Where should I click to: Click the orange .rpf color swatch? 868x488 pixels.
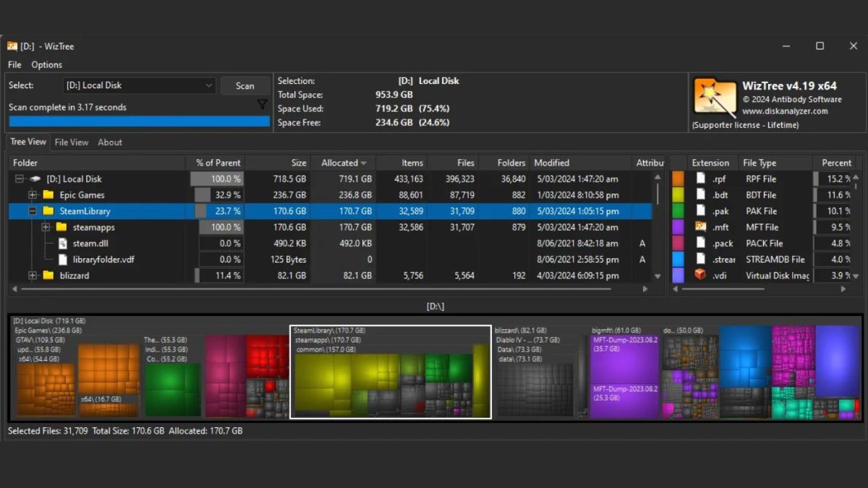[x=678, y=179]
